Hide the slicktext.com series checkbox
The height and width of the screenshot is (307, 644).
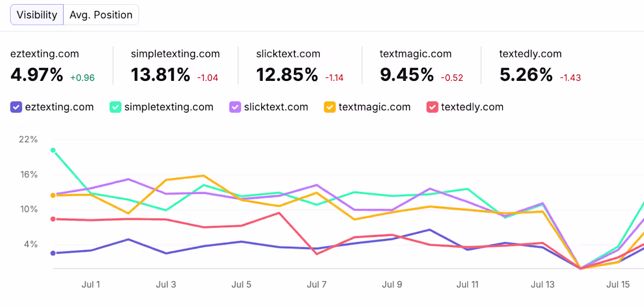pyautogui.click(x=235, y=107)
